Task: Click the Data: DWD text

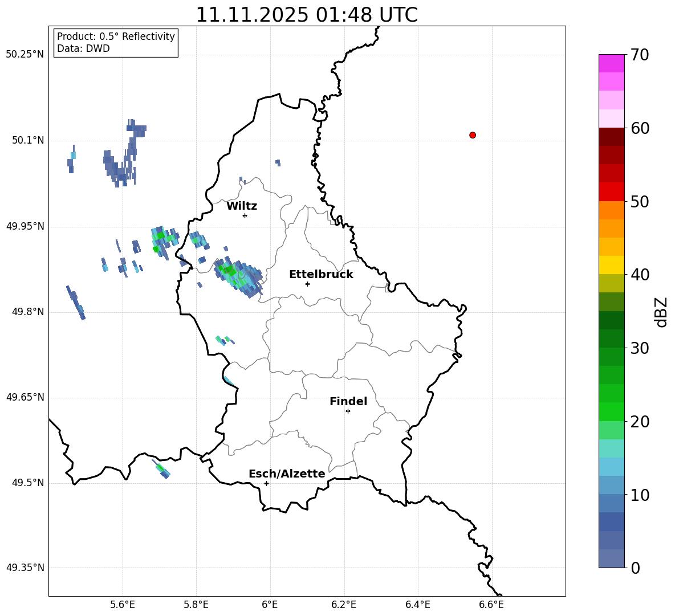Action: tap(83, 48)
